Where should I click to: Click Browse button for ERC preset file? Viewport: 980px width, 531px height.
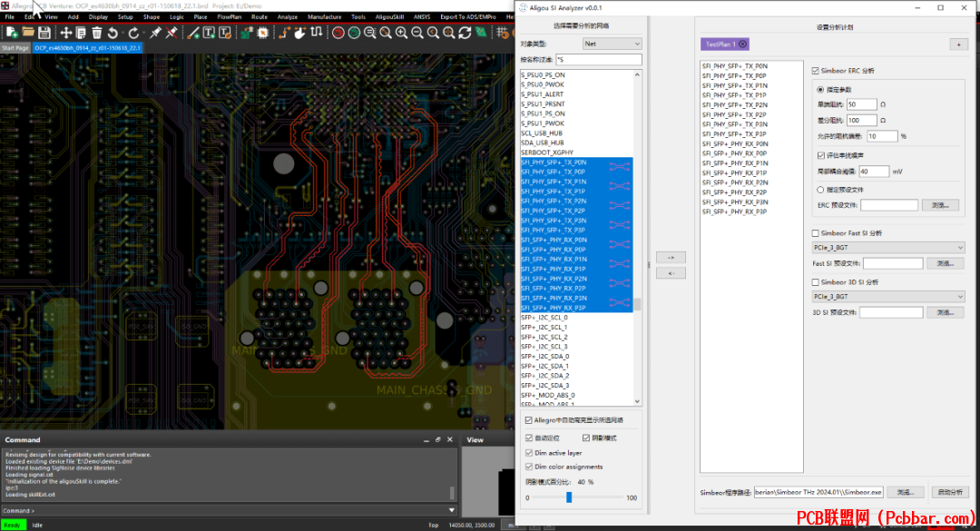pyautogui.click(x=940, y=205)
